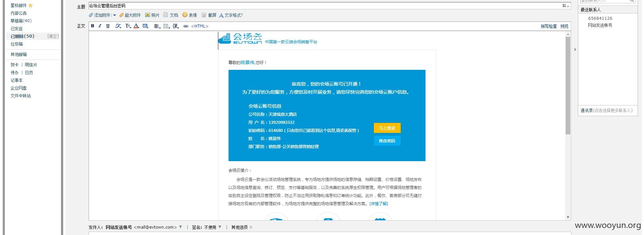Click inside the 主题 subject field

tap(325, 6)
